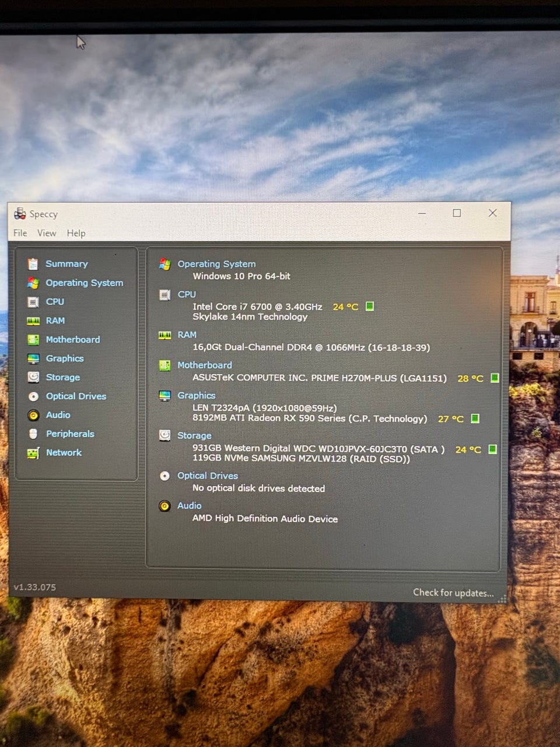560x747 pixels.
Task: Click 'Check for updates...' link
Action: [x=453, y=592]
